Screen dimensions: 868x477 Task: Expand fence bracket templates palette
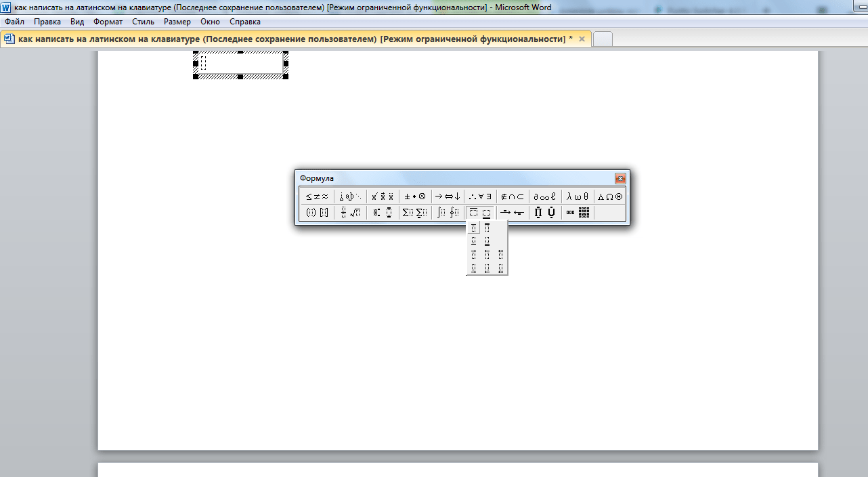click(x=316, y=213)
